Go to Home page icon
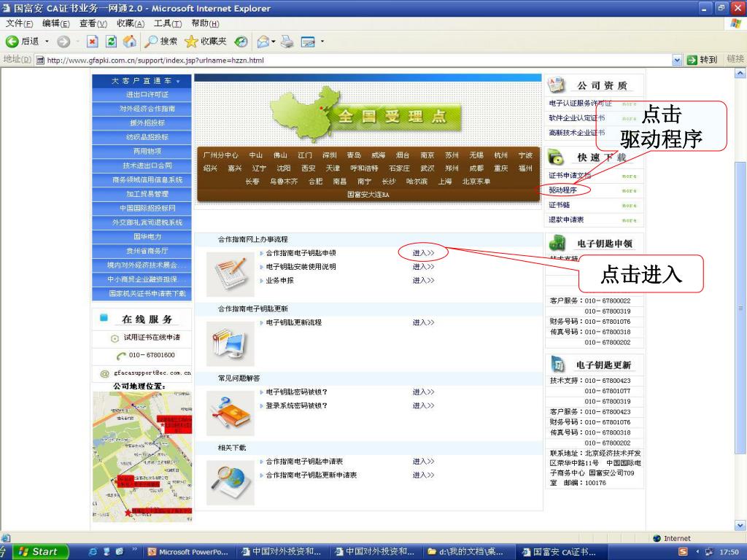This screenshot has height=560, width=747. (130, 42)
